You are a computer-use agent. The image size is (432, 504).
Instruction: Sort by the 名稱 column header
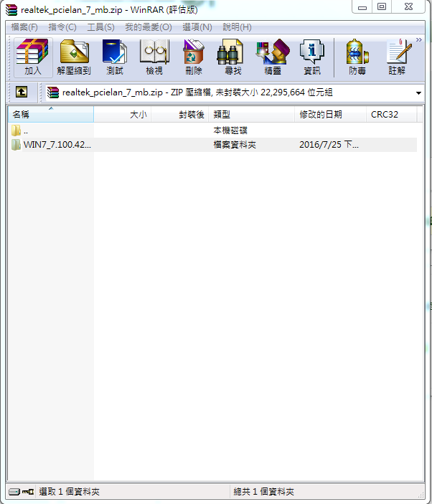pyautogui.click(x=50, y=115)
